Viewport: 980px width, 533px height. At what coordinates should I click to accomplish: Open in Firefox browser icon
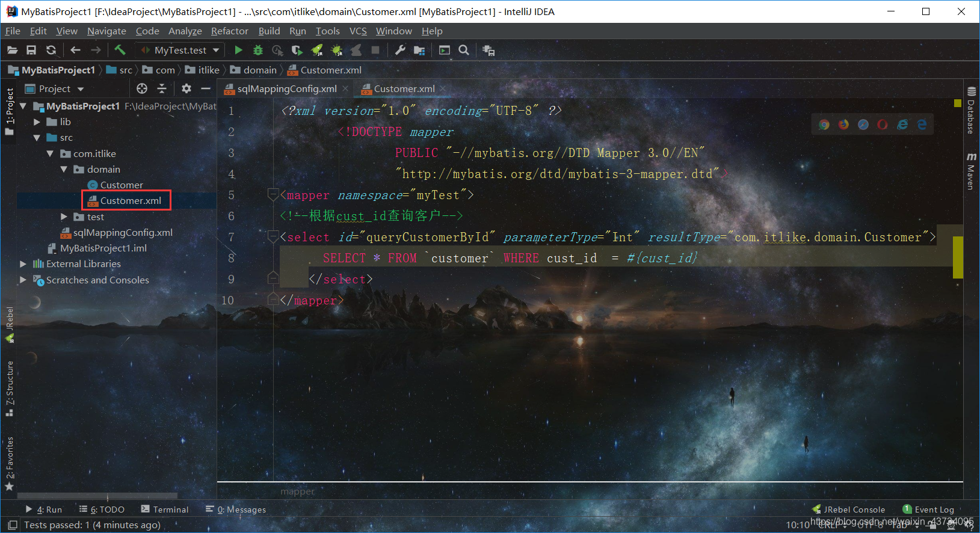844,124
